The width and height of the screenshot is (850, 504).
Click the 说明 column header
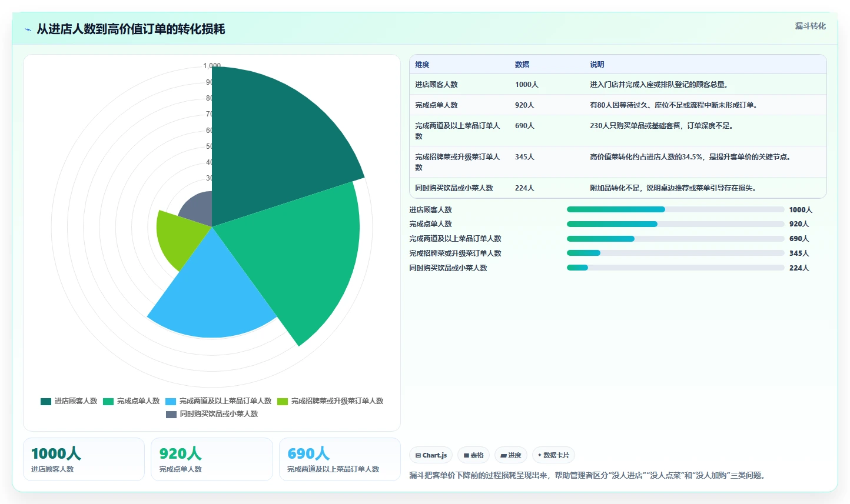tap(597, 65)
